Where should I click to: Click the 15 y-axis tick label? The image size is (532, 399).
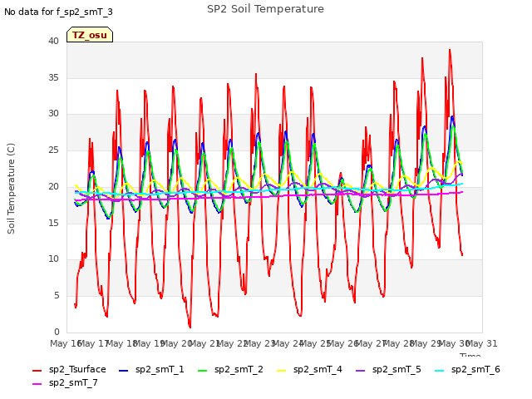[53, 223]
